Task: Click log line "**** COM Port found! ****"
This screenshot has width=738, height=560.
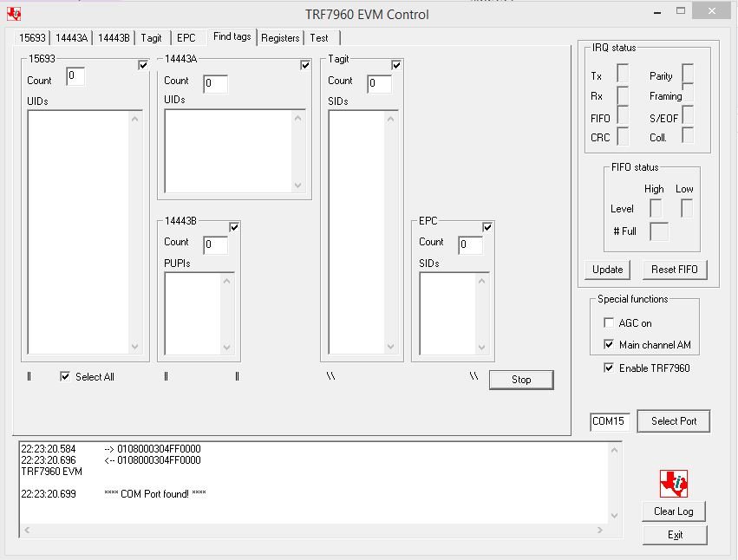Action: click(x=155, y=493)
